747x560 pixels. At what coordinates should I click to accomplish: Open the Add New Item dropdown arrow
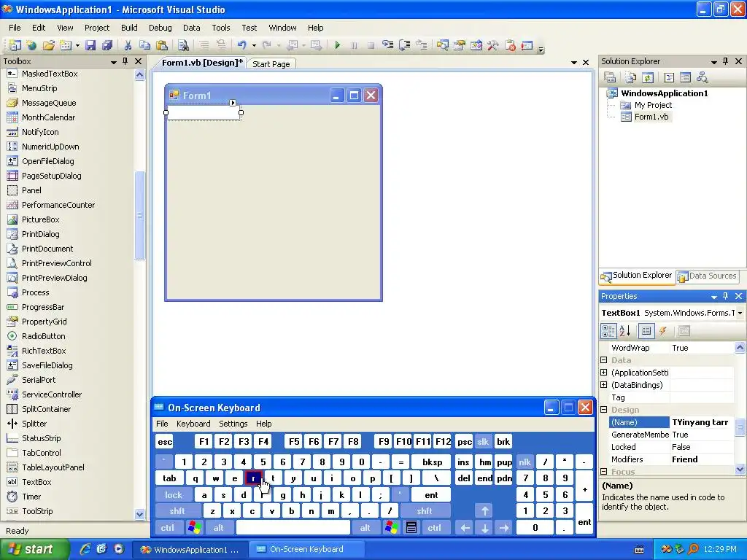coord(77,46)
